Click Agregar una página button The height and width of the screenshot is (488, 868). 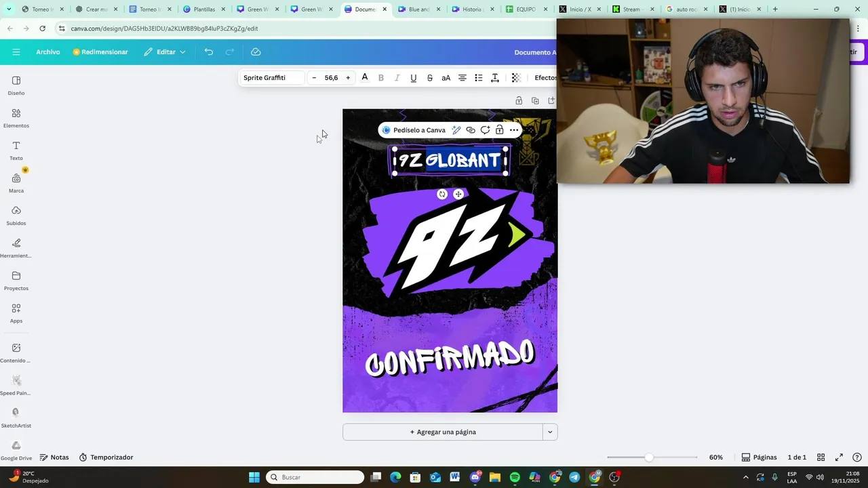point(443,432)
